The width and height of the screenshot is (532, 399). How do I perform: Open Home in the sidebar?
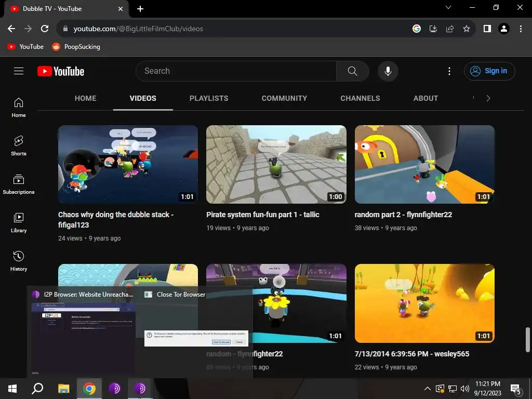tap(19, 108)
